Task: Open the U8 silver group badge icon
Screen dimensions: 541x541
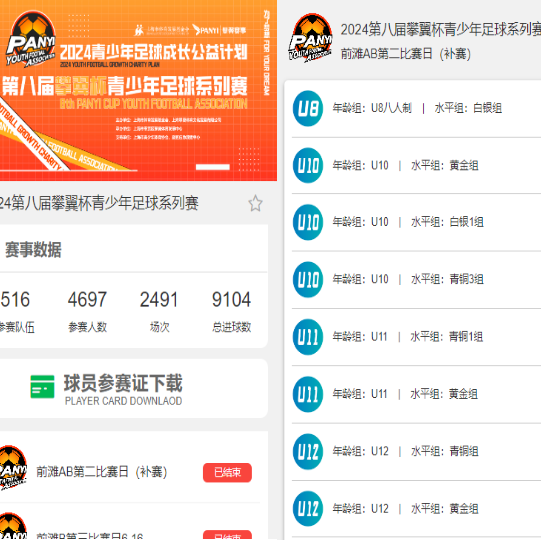Action: tap(308, 108)
